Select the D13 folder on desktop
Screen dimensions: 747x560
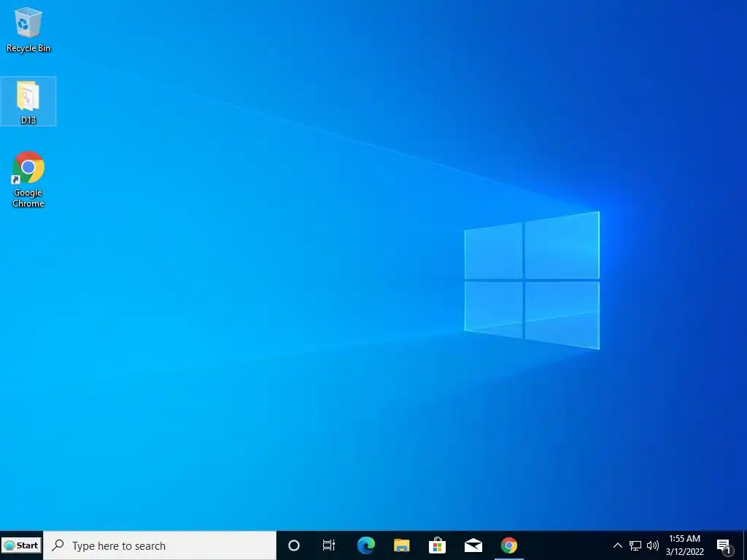[x=28, y=101]
